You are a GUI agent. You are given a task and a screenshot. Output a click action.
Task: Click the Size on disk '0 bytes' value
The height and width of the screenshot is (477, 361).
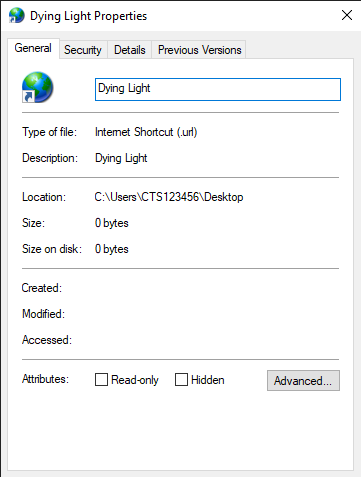point(112,249)
